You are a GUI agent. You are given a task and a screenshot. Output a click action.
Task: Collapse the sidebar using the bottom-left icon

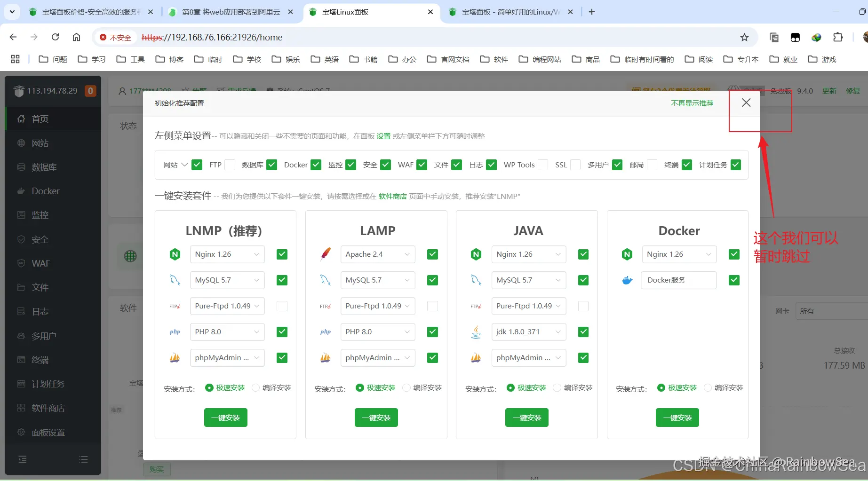pyautogui.click(x=22, y=459)
